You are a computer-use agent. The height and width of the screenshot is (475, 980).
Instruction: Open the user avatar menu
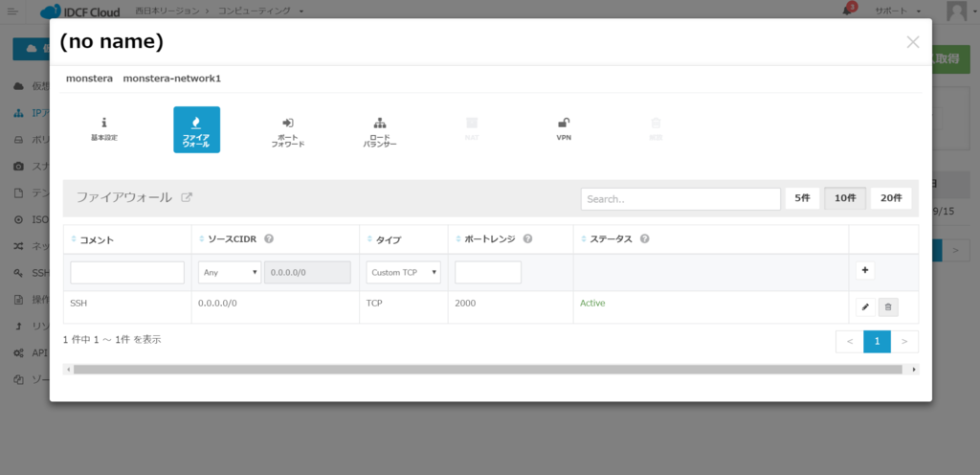pos(957,11)
